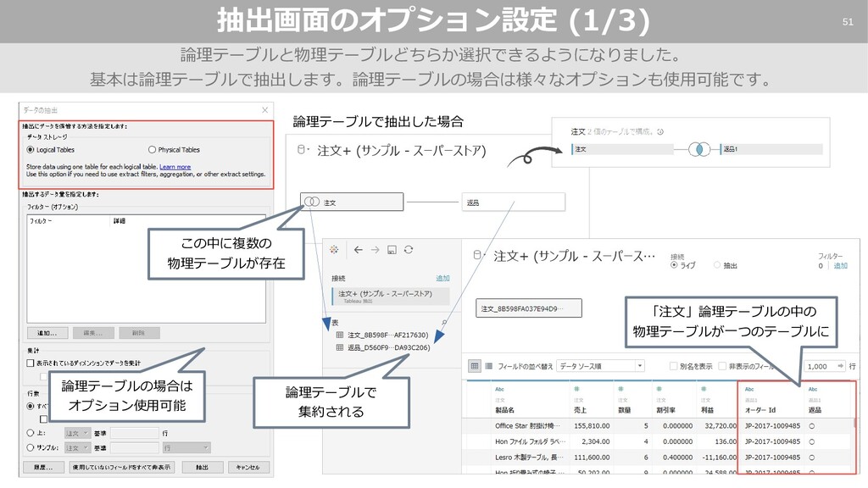Click the inner join icon between 注文 and 返品1
Image resolution: width=868 pixels, height=488 pixels.
click(699, 149)
